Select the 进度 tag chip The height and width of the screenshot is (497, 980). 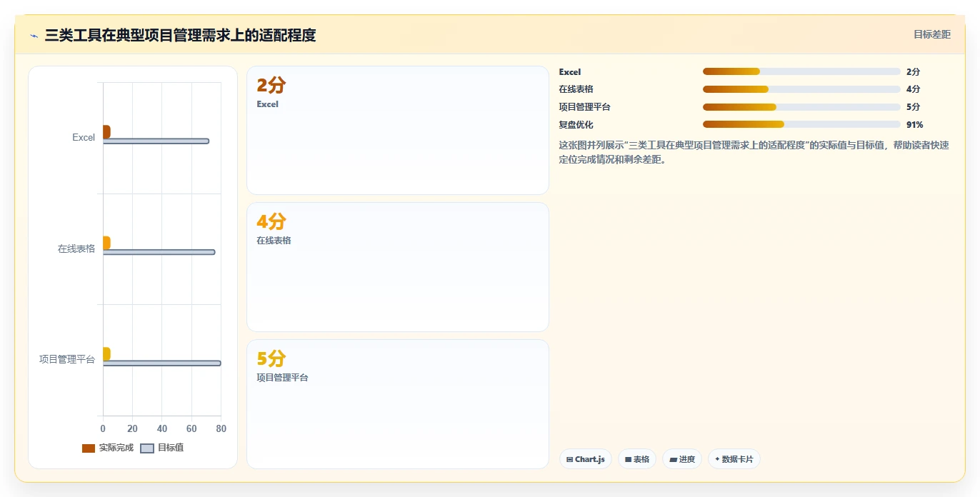click(682, 459)
